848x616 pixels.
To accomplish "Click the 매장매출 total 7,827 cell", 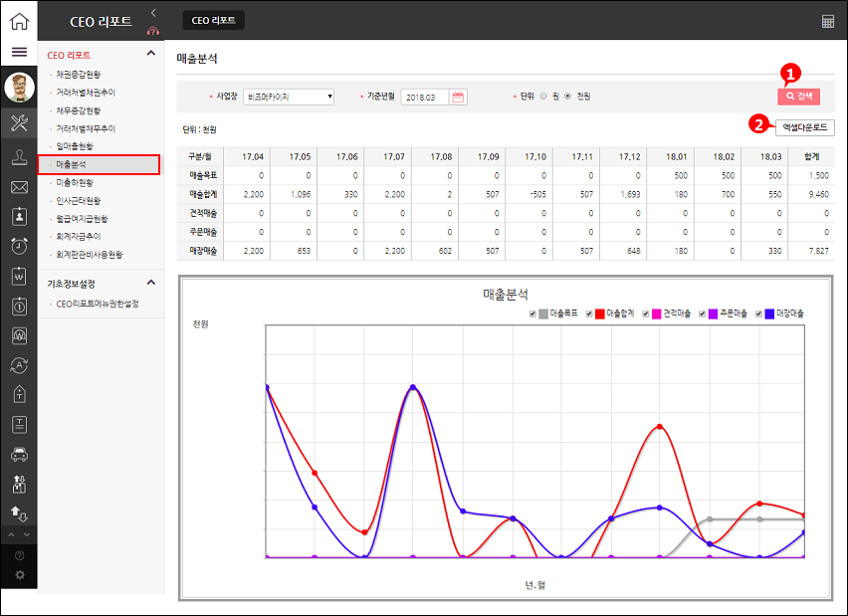I will point(811,251).
